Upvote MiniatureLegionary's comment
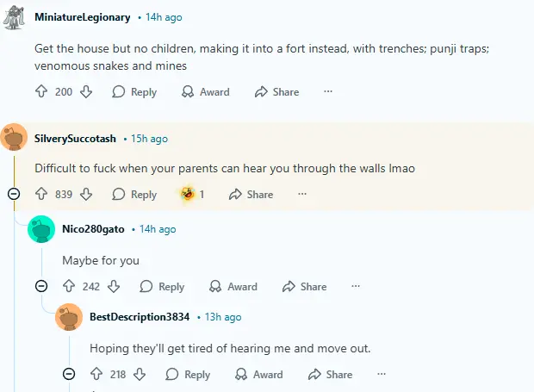Viewport: 534px width, 392px height. click(40, 92)
